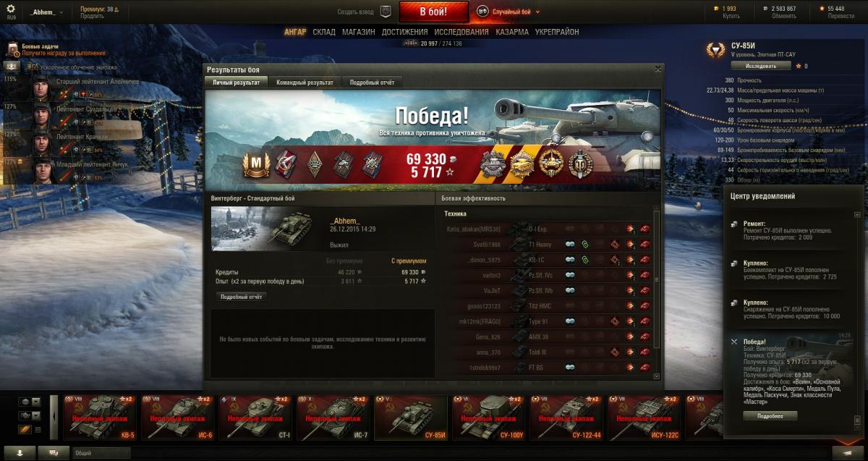Click the notification center button at bottom right
This screenshot has width=868, height=461.
click(x=842, y=452)
